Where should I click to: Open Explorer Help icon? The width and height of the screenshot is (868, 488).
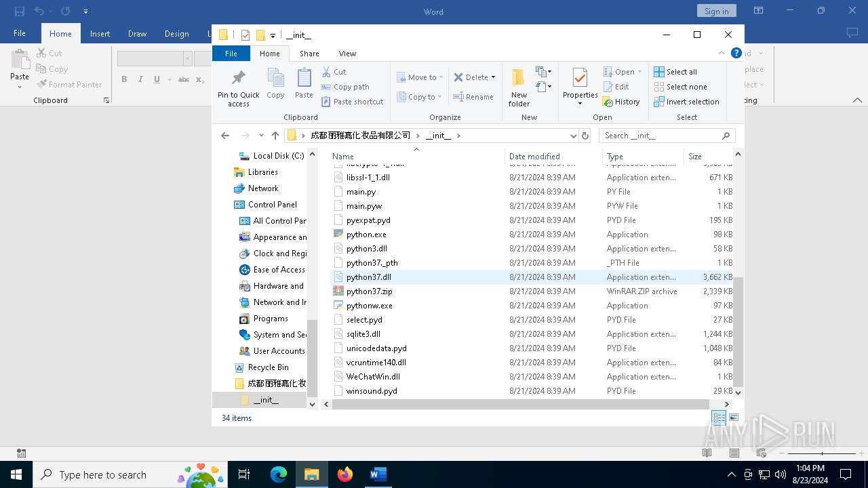(x=736, y=53)
